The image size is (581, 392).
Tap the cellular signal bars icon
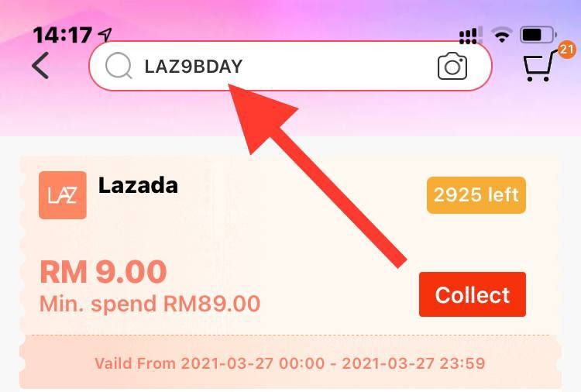coord(470,35)
